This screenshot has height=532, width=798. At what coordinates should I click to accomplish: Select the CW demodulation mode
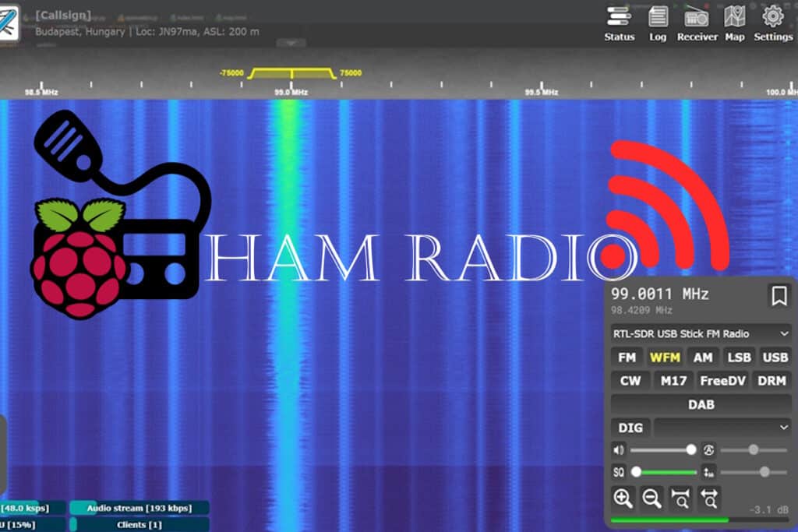630,380
